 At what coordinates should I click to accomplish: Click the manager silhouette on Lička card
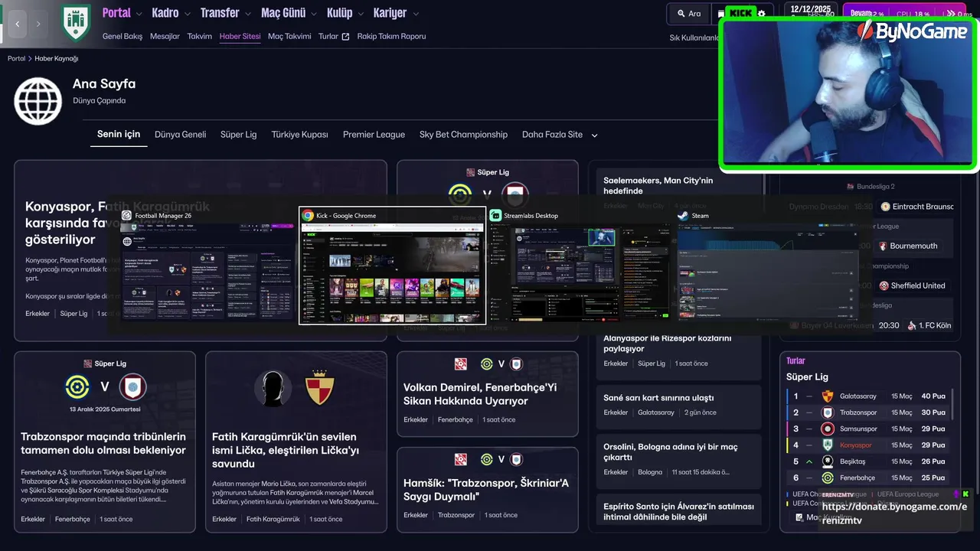click(x=273, y=388)
